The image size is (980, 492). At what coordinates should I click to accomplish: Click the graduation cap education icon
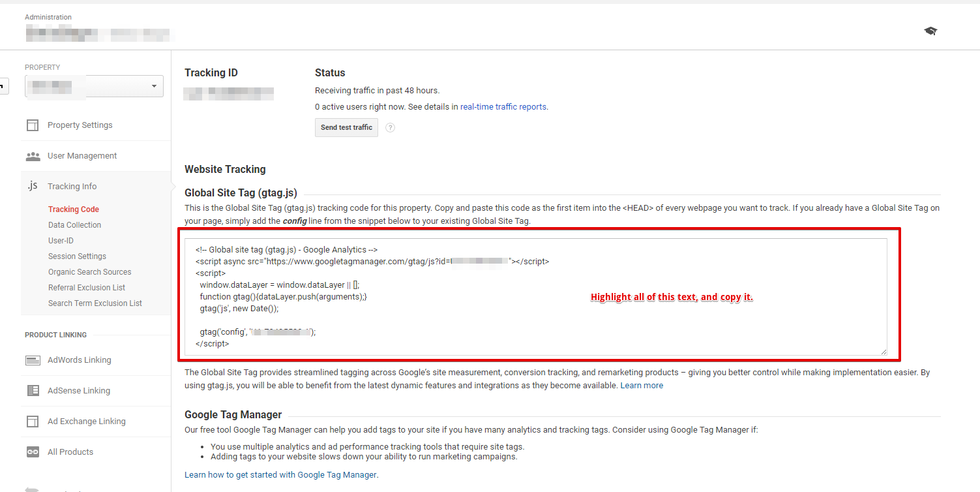click(930, 31)
